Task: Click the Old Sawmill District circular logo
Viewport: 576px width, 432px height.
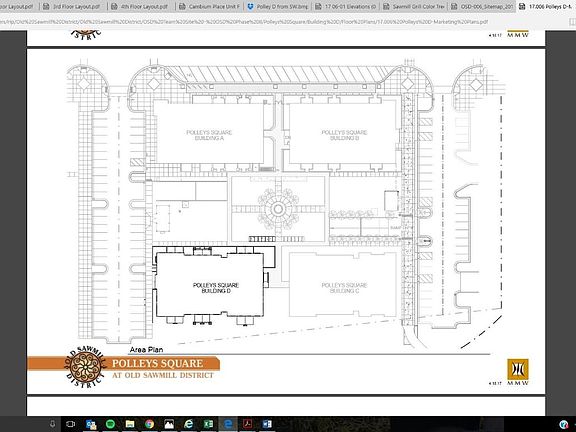Action: point(85,367)
